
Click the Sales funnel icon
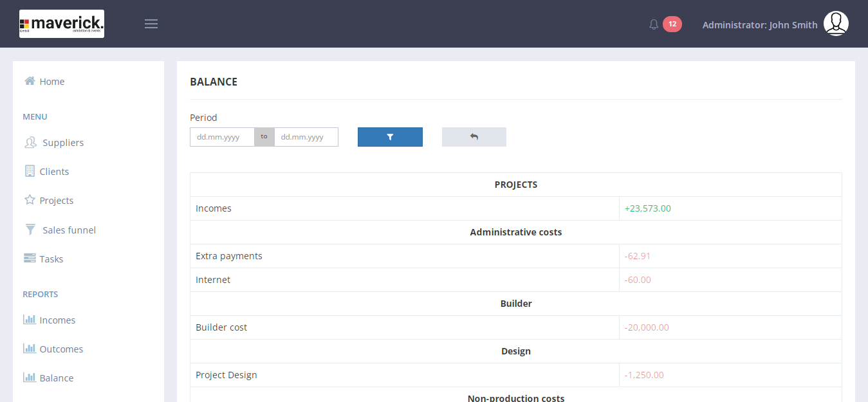(30, 230)
